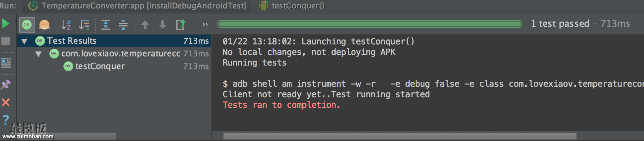Go to next failed test
644x141 pixels.
(x=163, y=24)
